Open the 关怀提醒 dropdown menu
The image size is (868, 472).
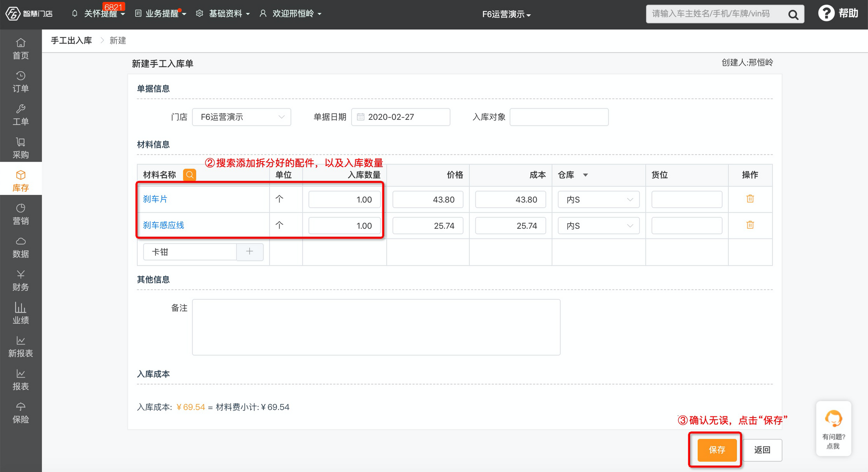click(99, 13)
